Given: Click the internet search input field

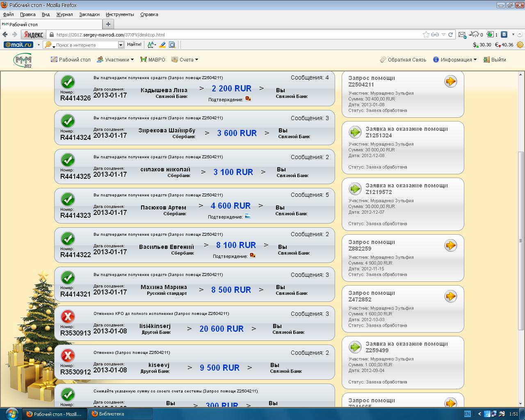Looking at the screenshot, I should click(86, 45).
